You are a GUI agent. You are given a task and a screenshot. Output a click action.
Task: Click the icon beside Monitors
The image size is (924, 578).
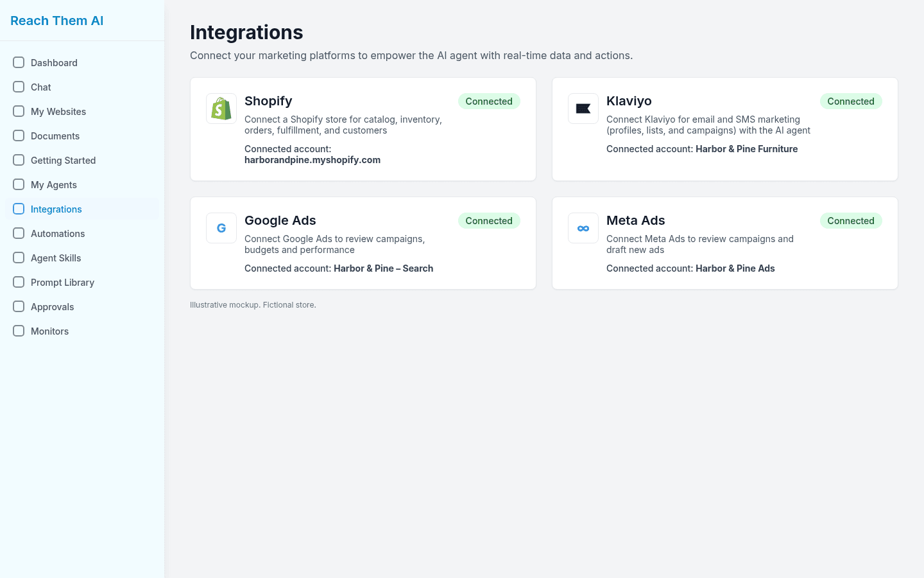coord(19,331)
